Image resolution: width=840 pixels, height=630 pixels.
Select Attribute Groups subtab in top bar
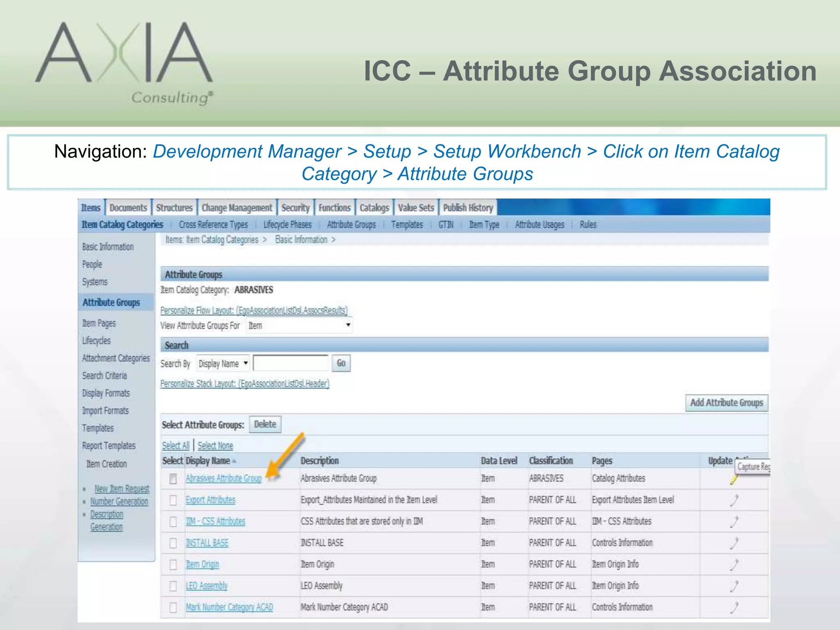pyautogui.click(x=351, y=224)
